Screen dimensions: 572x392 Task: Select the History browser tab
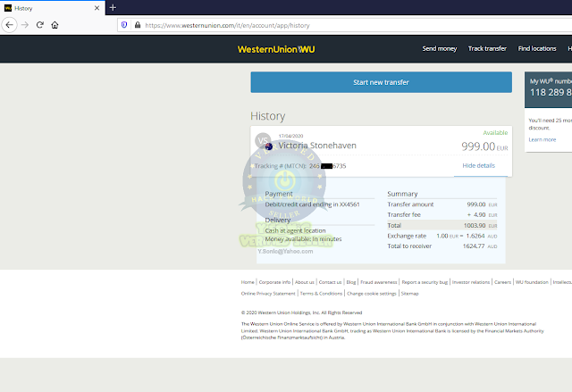pyautogui.click(x=53, y=8)
